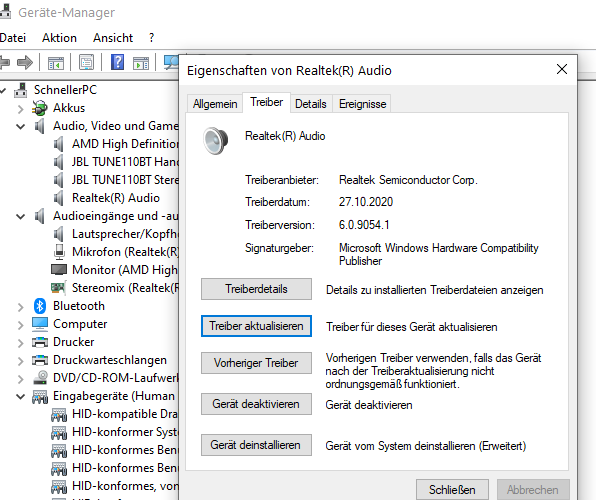The width and height of the screenshot is (596, 500).
Task: Click the DVD/CD-ROM drive icon
Action: (x=40, y=378)
